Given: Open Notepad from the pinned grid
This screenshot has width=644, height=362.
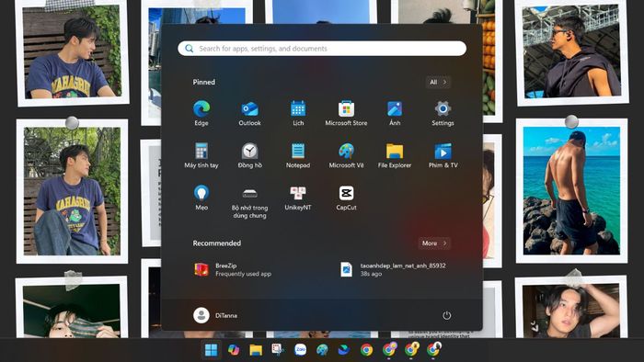Looking at the screenshot, I should (x=298, y=155).
